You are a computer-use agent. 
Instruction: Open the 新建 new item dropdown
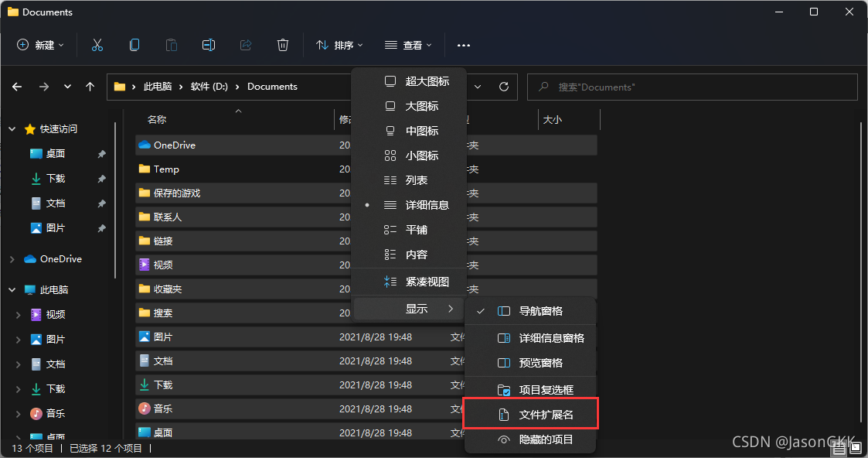click(40, 46)
